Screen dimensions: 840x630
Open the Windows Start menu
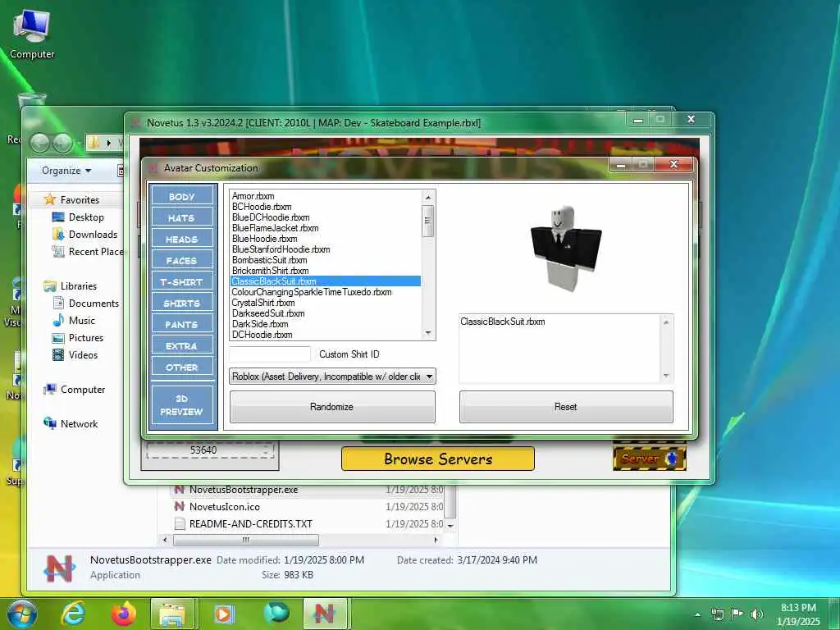[x=22, y=614]
